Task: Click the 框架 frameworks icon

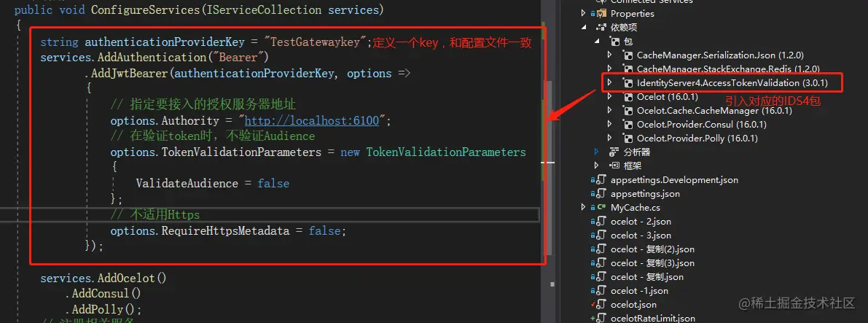Action: (x=614, y=165)
